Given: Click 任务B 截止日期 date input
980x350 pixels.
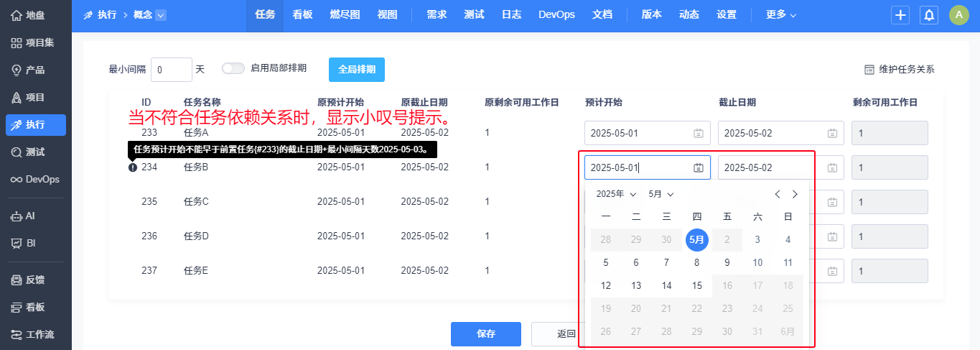Looking at the screenshot, I should click(781, 167).
